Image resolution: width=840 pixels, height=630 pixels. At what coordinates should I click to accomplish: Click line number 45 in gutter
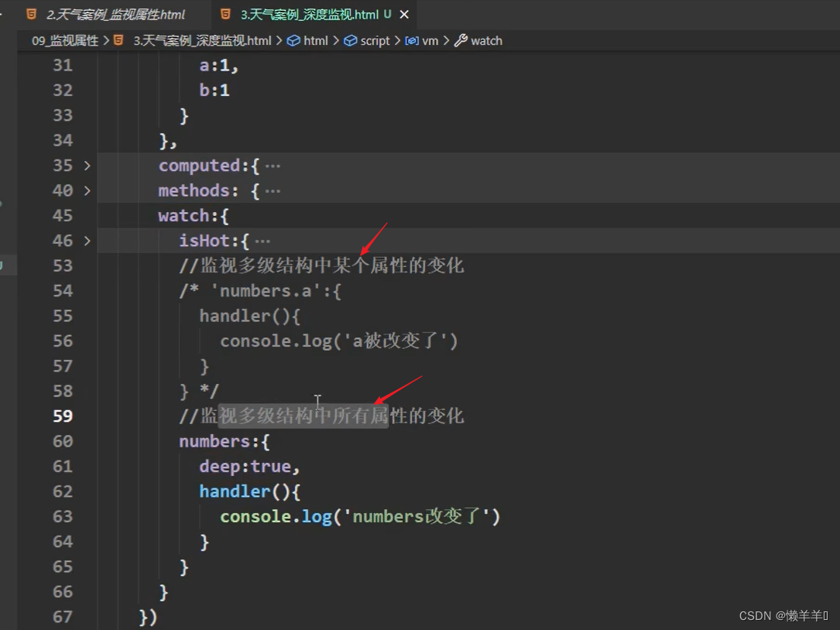[63, 216]
